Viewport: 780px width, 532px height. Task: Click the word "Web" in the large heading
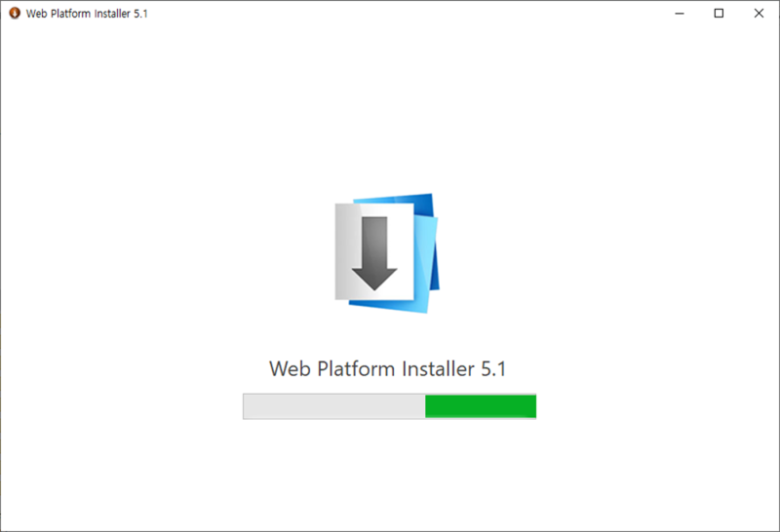tap(290, 369)
